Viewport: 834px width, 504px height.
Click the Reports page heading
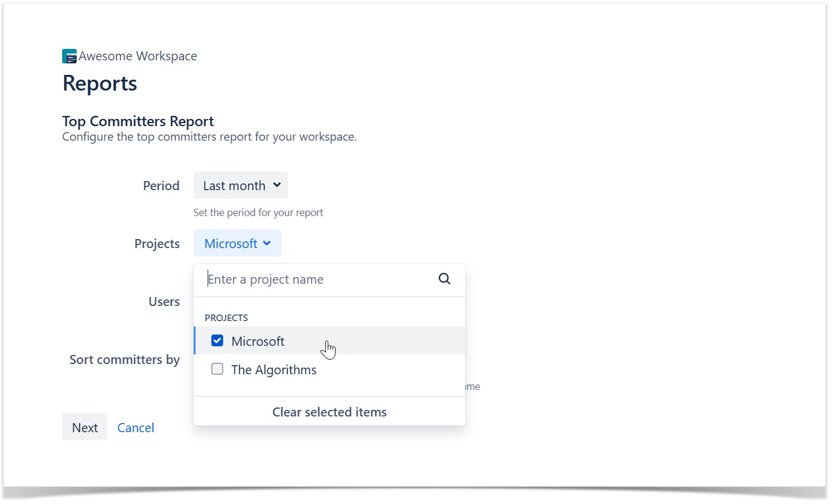(x=100, y=83)
